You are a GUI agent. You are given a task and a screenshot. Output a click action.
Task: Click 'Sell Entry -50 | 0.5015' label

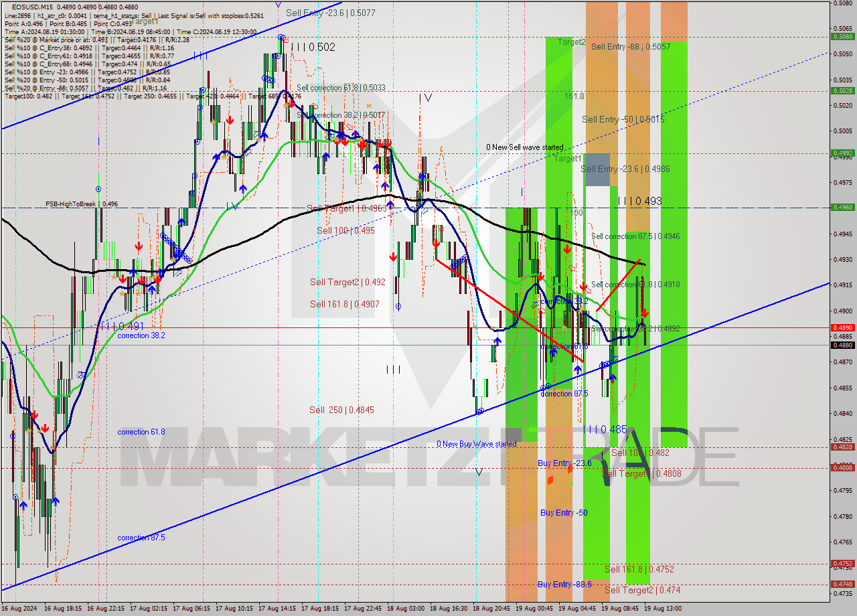click(623, 119)
